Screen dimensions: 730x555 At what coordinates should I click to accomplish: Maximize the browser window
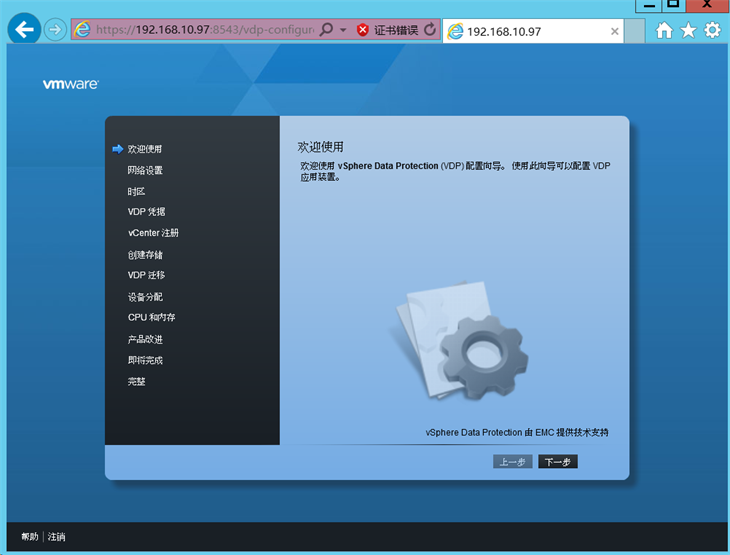[x=673, y=5]
